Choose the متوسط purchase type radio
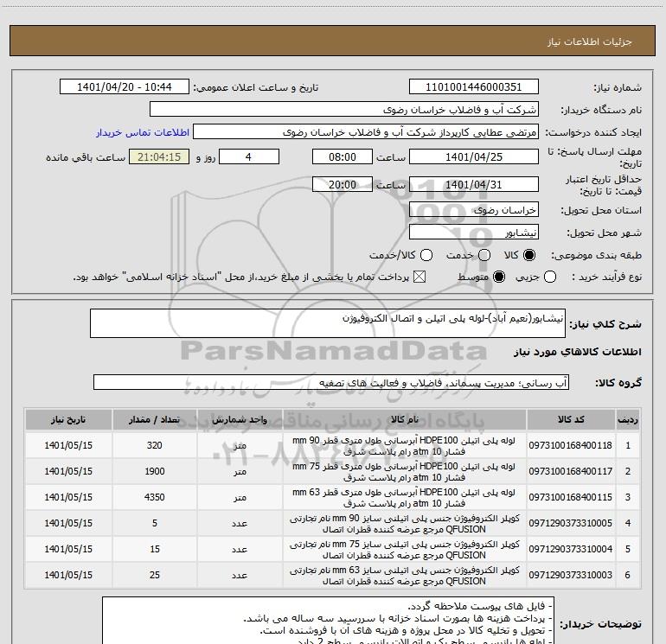The width and height of the screenshot is (666, 644). point(499,277)
